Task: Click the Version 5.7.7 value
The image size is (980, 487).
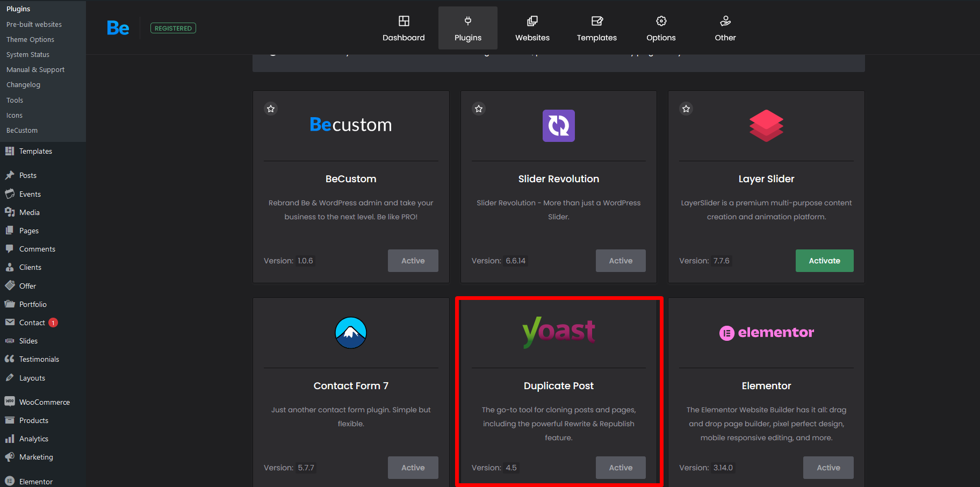Action: 306,468
